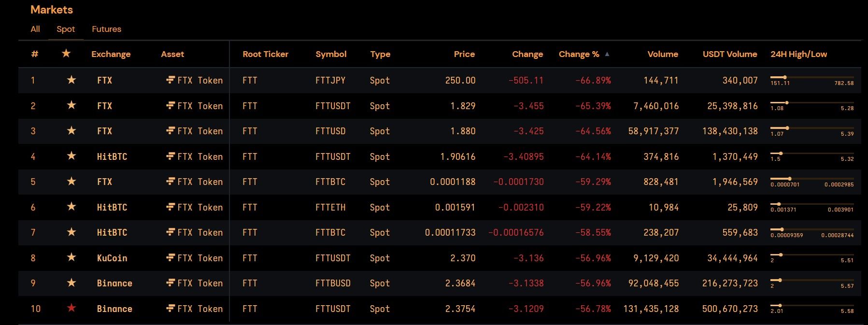868x325 pixels.
Task: Click the star column header icon
Action: pos(66,54)
